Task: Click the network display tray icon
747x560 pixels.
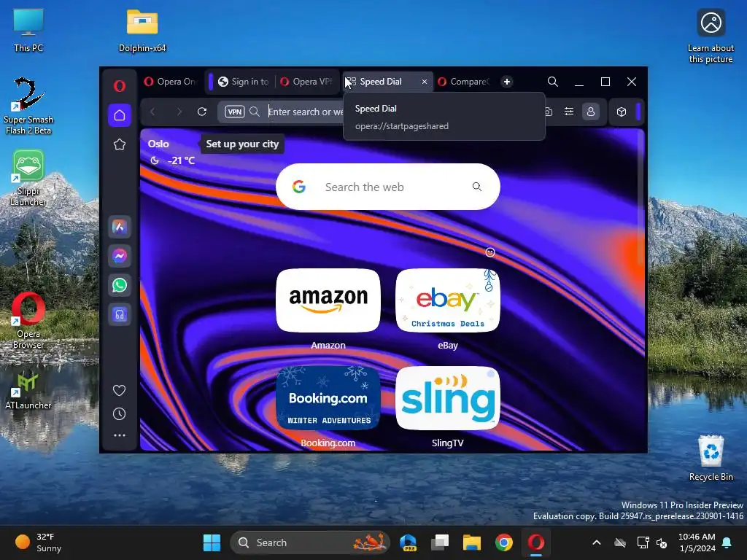Action: (643, 542)
